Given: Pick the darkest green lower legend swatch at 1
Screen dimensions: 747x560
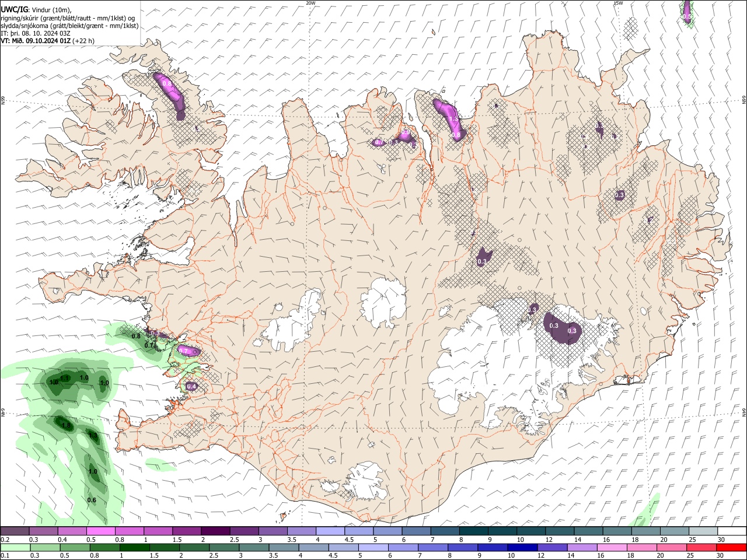Looking at the screenshot, I should [x=136, y=547].
